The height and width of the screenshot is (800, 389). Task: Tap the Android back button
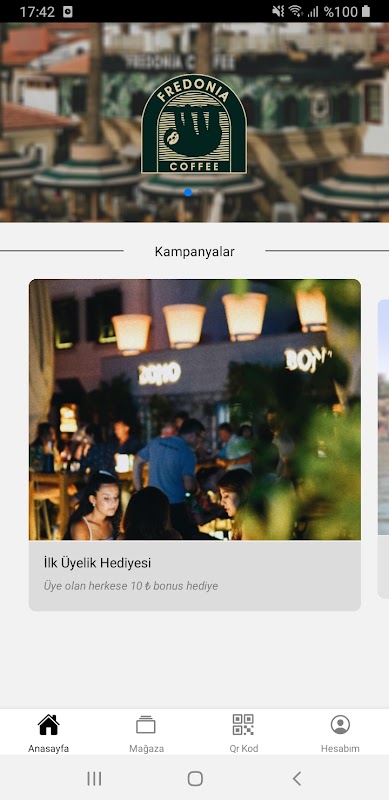click(x=297, y=779)
